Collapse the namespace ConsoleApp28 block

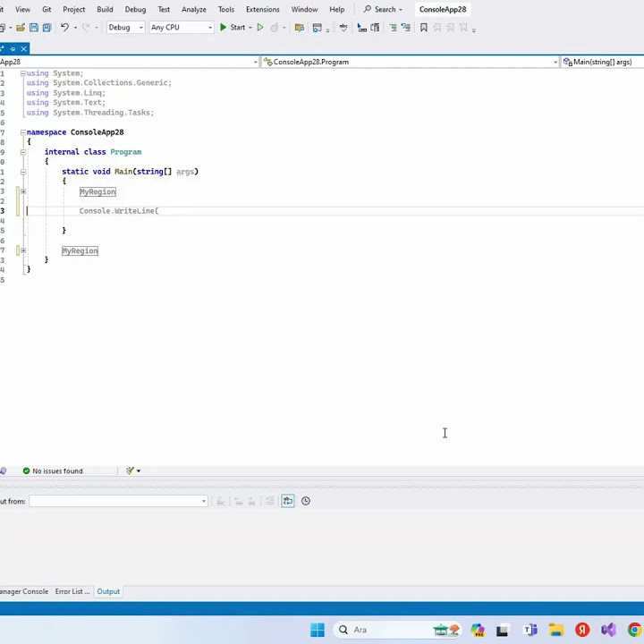click(23, 132)
